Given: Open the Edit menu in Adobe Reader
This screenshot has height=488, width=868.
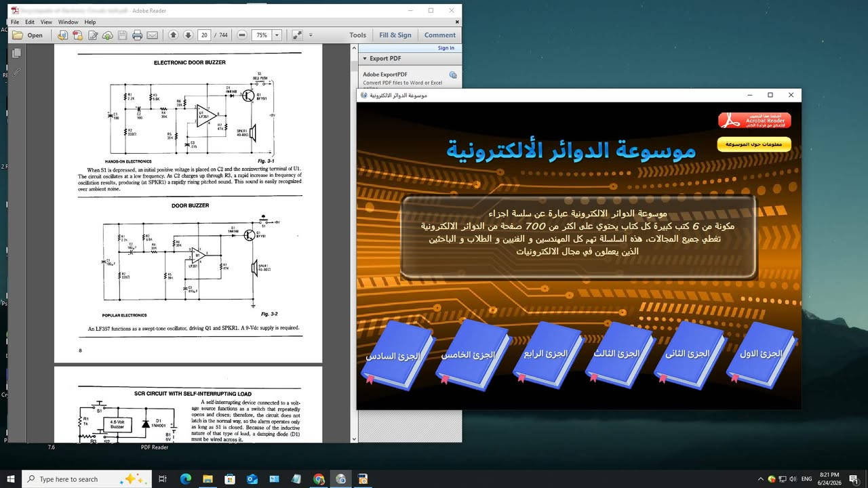Looking at the screenshot, I should tap(30, 22).
